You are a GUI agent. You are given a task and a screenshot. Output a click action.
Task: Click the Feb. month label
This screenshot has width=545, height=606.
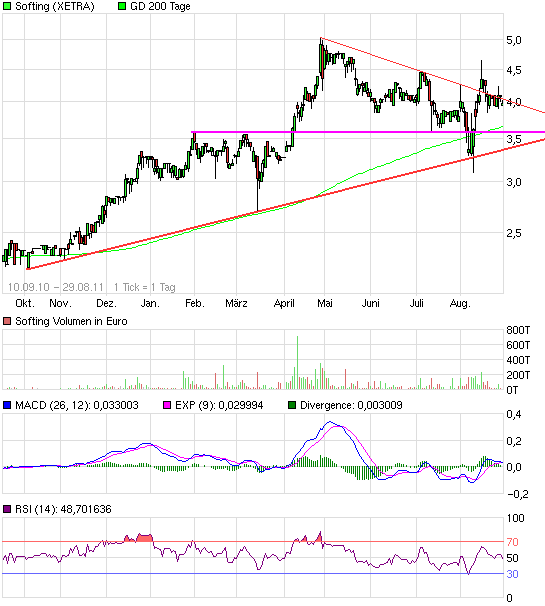point(194,303)
